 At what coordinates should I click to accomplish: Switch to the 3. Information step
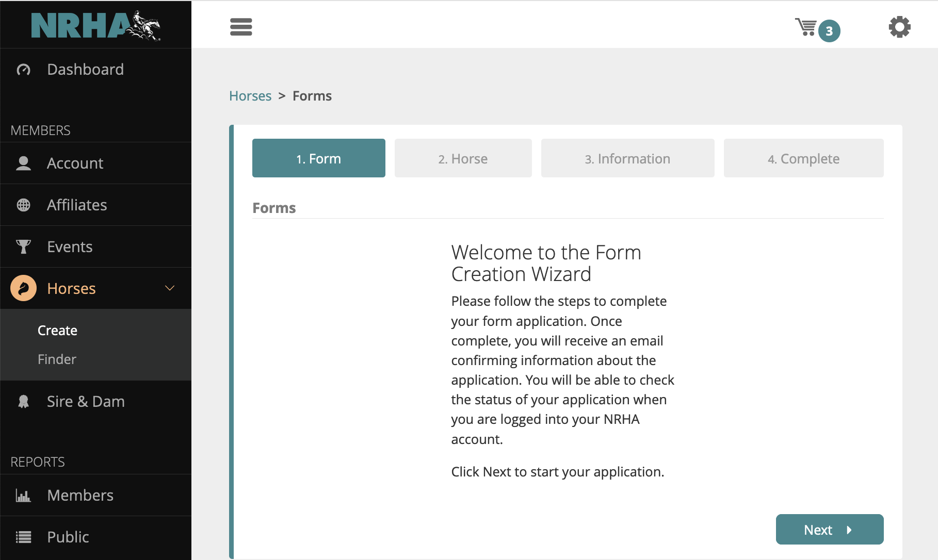point(627,158)
